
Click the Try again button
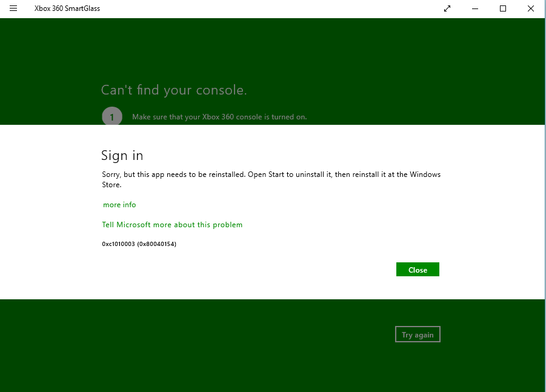[x=418, y=334]
